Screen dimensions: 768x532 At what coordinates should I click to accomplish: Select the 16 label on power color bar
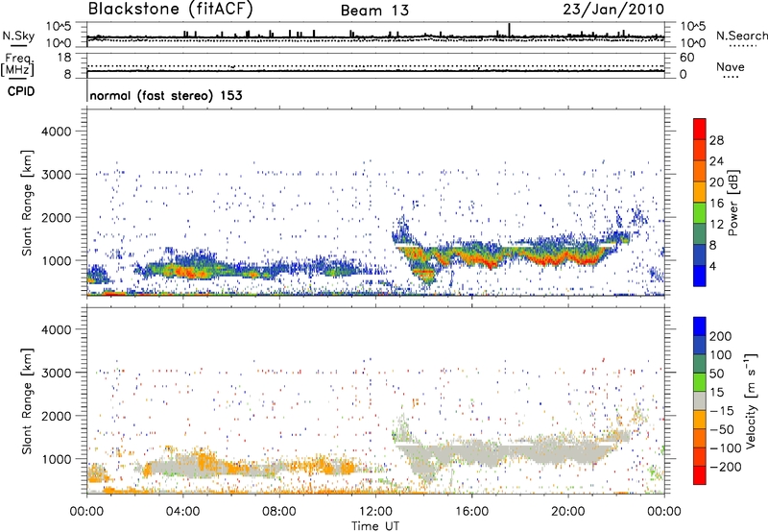[x=716, y=204]
